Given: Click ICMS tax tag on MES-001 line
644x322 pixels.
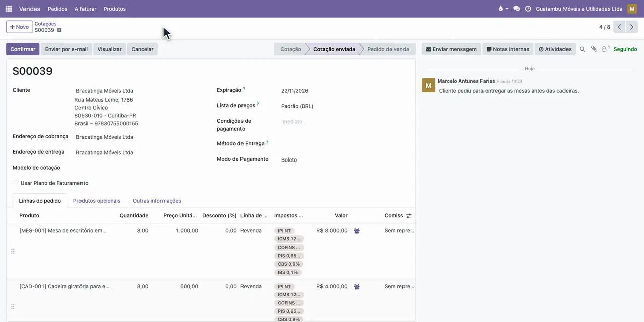Looking at the screenshot, I should click(289, 239).
